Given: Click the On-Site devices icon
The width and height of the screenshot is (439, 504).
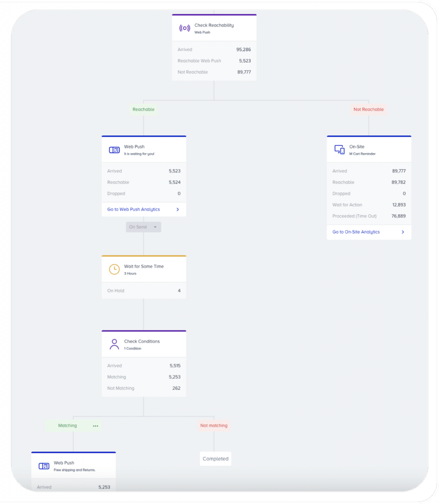Looking at the screenshot, I should click(x=339, y=150).
